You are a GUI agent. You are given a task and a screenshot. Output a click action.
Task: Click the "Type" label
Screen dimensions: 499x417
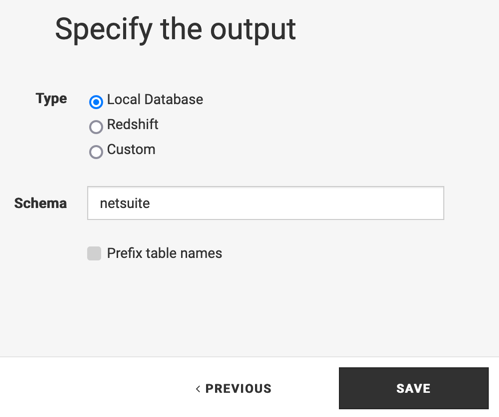(x=51, y=99)
